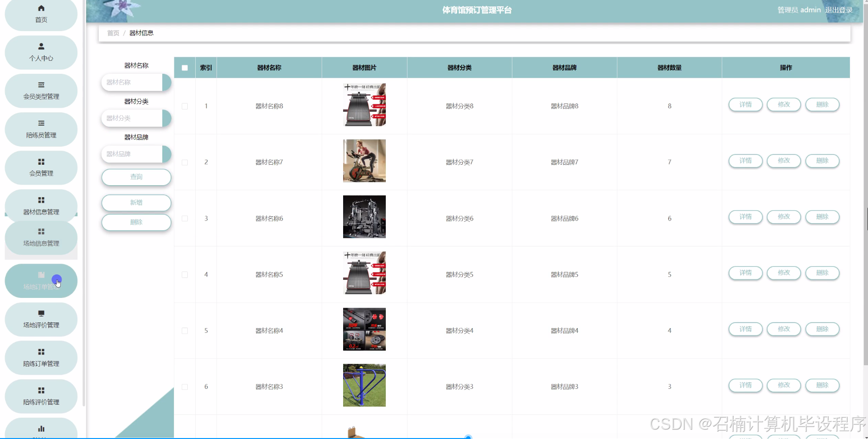Image resolution: width=868 pixels, height=439 pixels.
Task: Open outdoor equipment image for 器材名称3
Action: coord(364,386)
